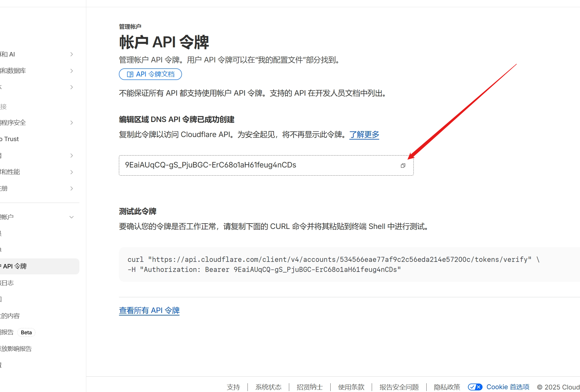
Task: Click the 报告安全问题 footer link
Action: [x=399, y=387]
